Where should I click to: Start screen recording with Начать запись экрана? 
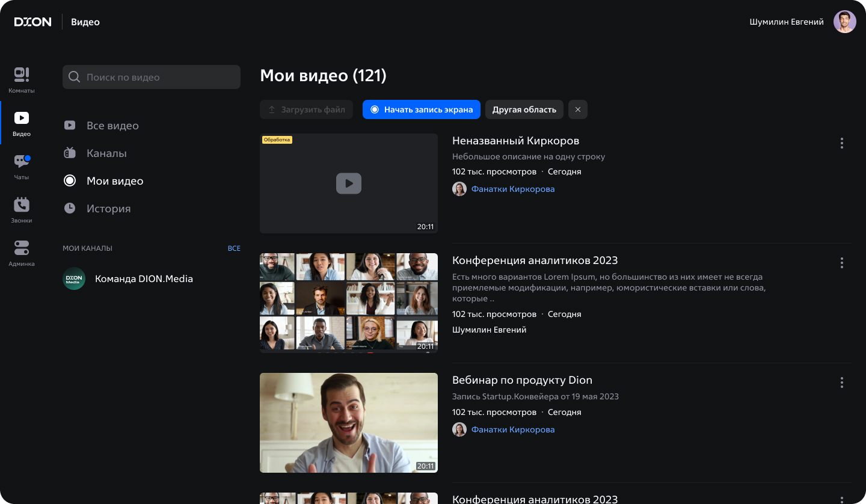(x=422, y=109)
